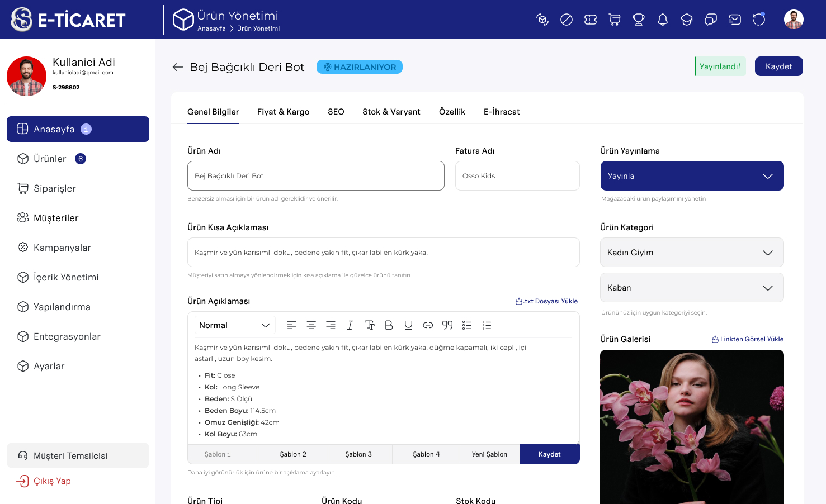Viewport: 826px width, 504px height.
Task: Expand the Kadın Giyim category dropdown
Action: point(692,253)
